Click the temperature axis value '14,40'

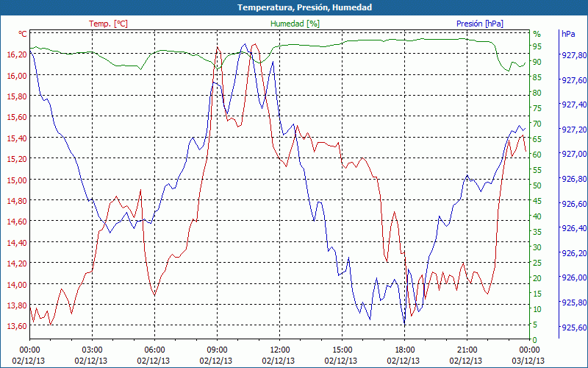pyautogui.click(x=17, y=243)
